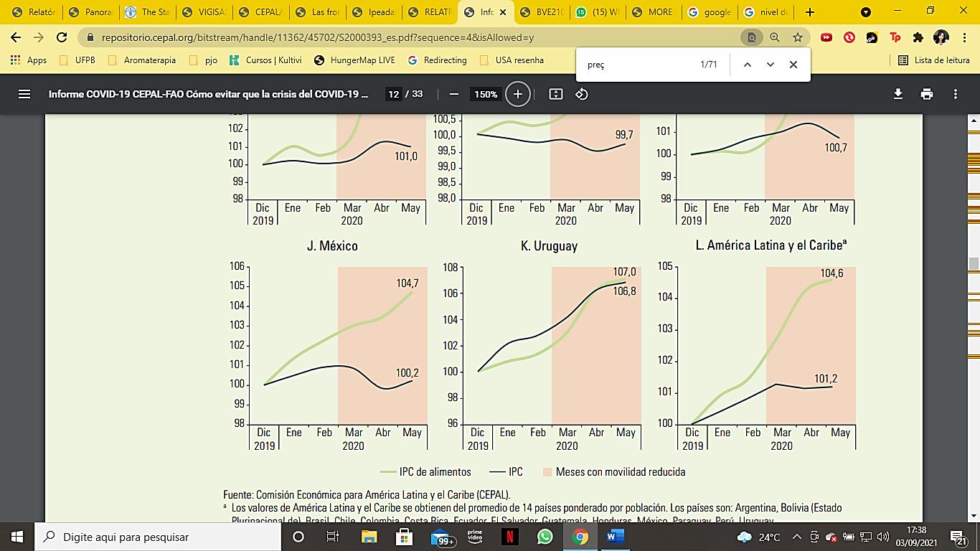
Task: Open the HungerMap LIVE bookmark
Action: 354,60
